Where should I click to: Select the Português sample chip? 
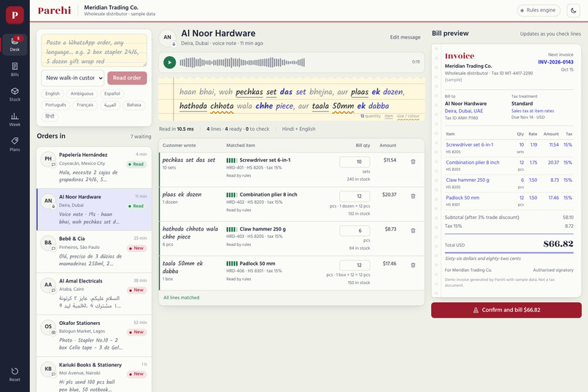55,105
